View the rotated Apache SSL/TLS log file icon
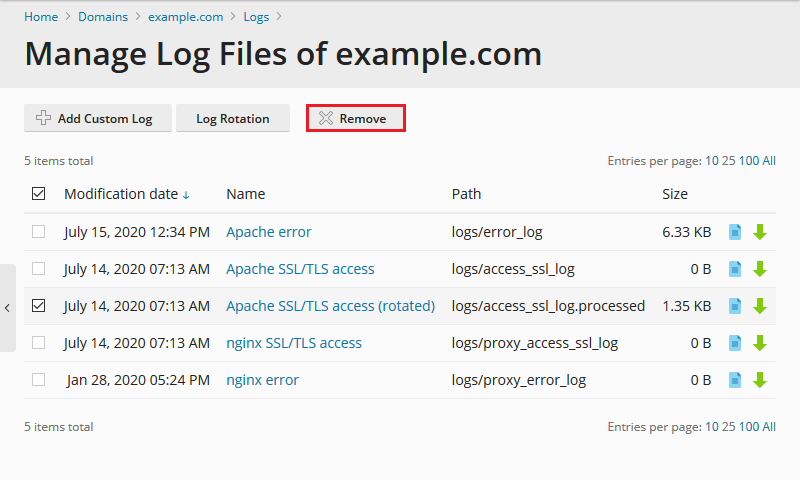This screenshot has height=480, width=800. pyautogui.click(x=735, y=306)
